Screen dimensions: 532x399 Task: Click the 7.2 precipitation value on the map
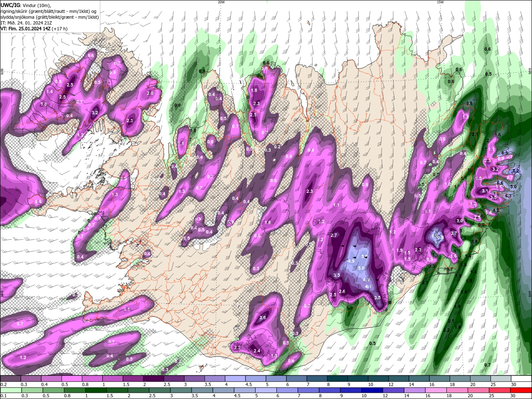[516, 171]
